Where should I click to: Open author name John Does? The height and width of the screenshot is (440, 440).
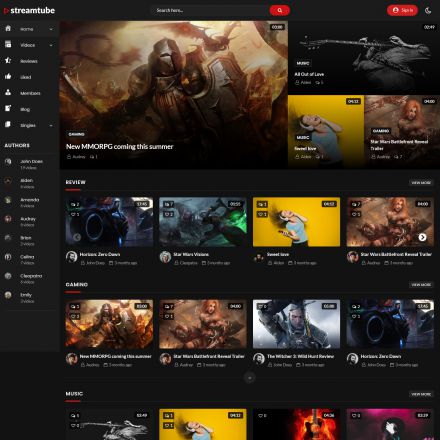pos(31,161)
